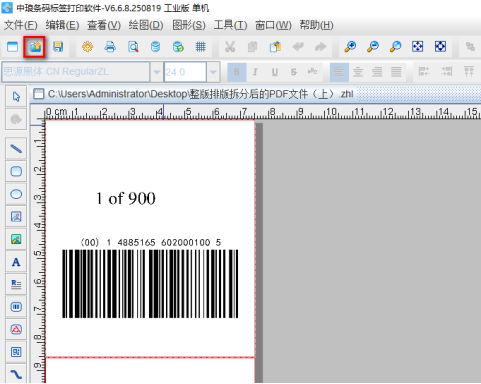This screenshot has width=481, height=384.
Task: Set text alignment to right
Action: (x=377, y=72)
